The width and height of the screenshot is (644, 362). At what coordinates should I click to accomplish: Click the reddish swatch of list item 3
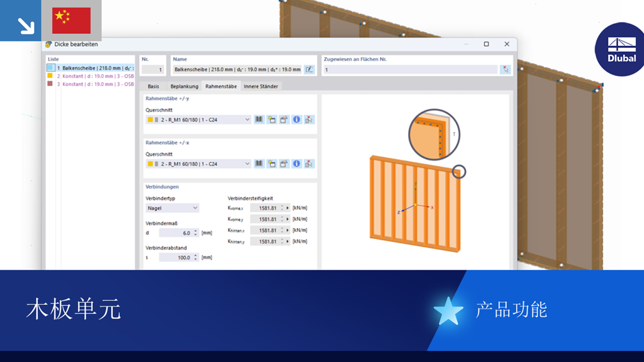click(x=50, y=84)
